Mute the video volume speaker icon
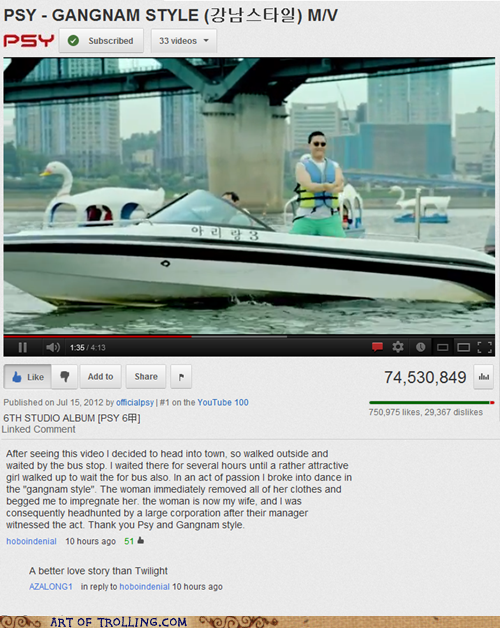The height and width of the screenshot is (628, 500). pos(52,347)
